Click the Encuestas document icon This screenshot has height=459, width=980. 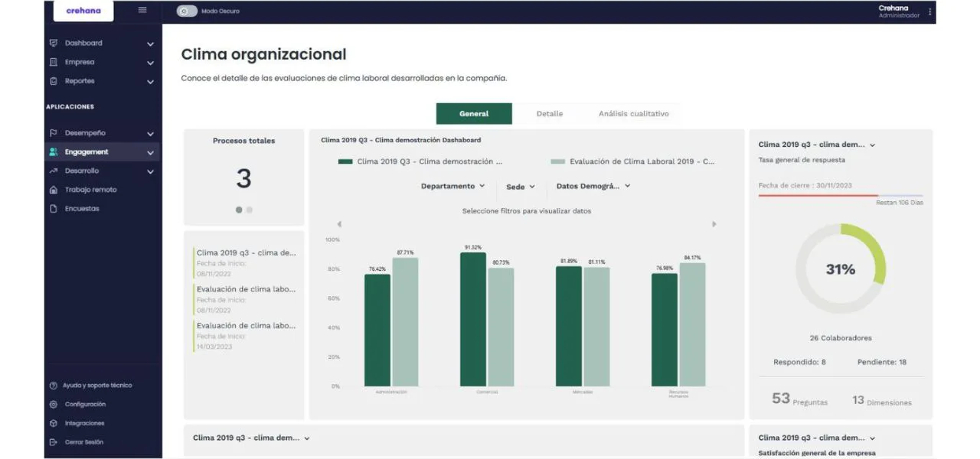click(x=52, y=207)
